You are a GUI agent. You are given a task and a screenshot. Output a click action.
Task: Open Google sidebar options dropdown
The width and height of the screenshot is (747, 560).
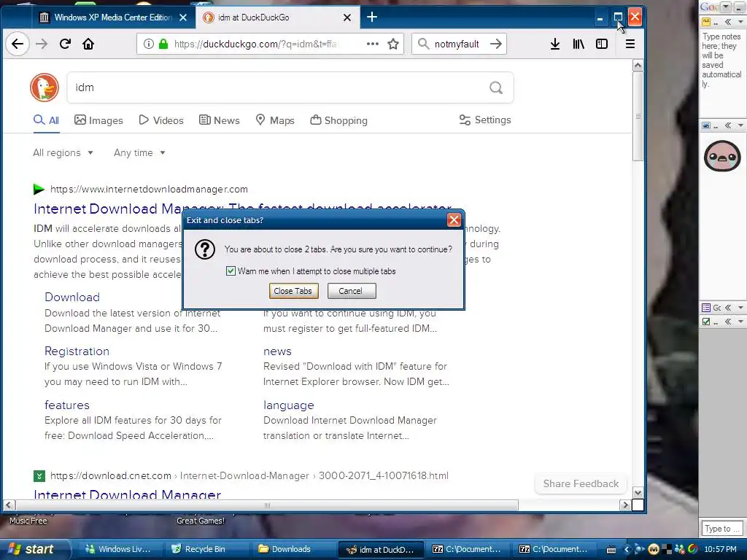[x=726, y=7]
